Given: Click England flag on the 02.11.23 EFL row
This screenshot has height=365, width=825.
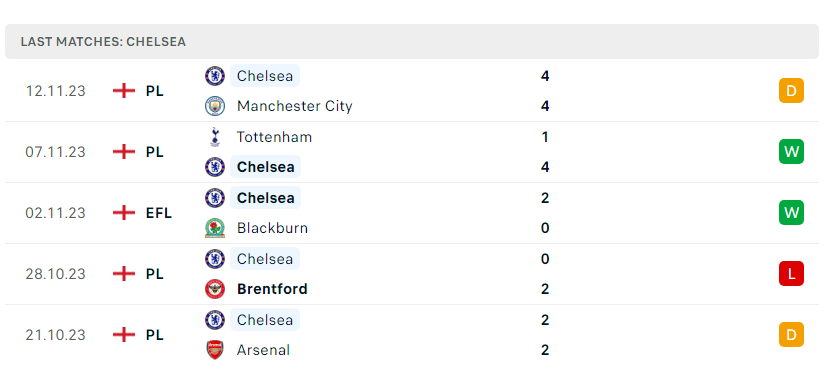Looking at the screenshot, I should (124, 213).
